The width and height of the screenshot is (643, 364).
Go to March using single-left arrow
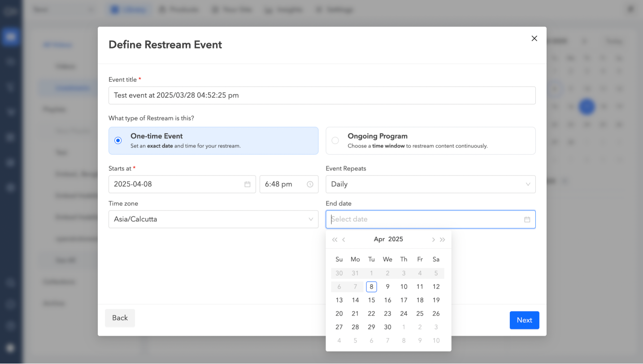click(x=343, y=239)
